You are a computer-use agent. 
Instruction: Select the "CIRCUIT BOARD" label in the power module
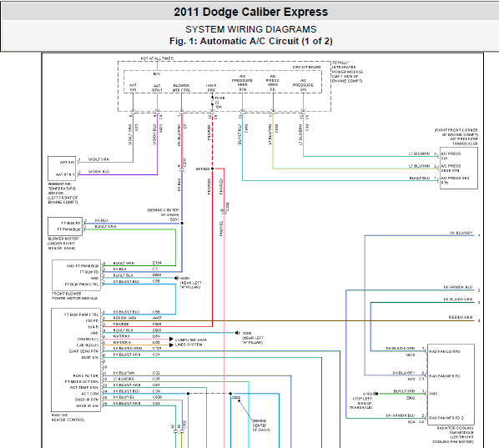click(x=307, y=67)
